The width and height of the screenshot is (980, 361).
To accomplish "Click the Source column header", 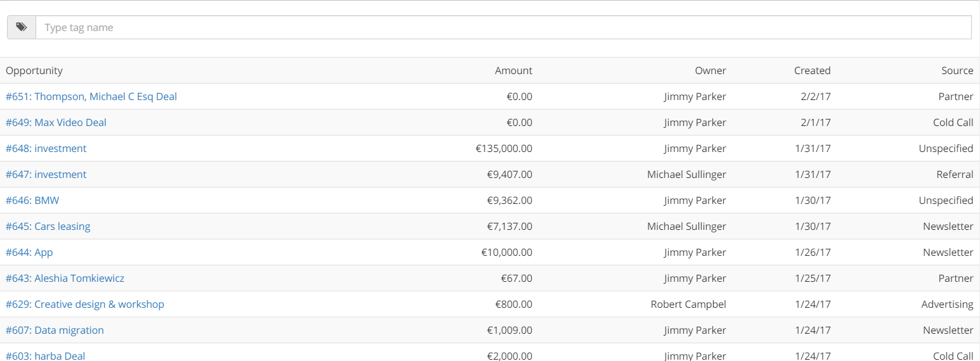I will pos(957,70).
